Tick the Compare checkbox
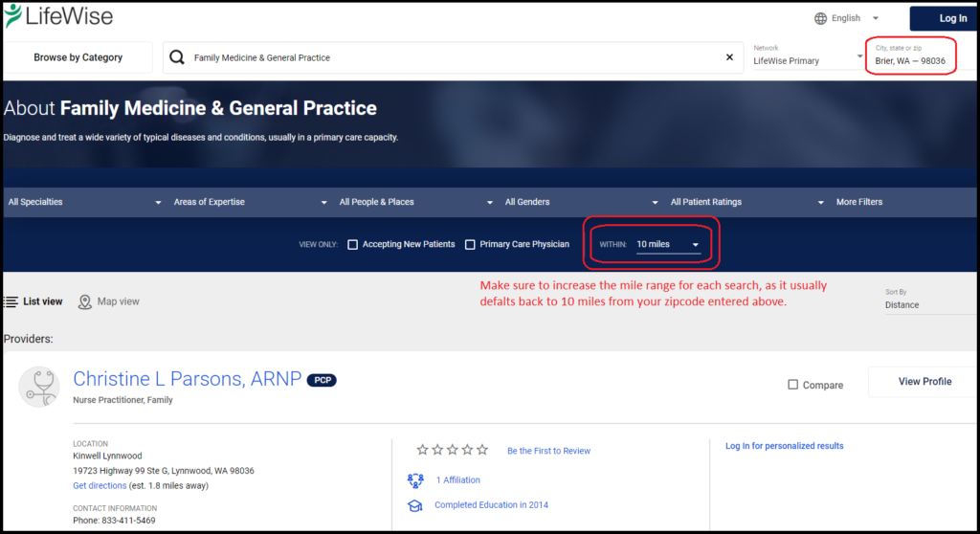980x534 pixels. pos(792,385)
